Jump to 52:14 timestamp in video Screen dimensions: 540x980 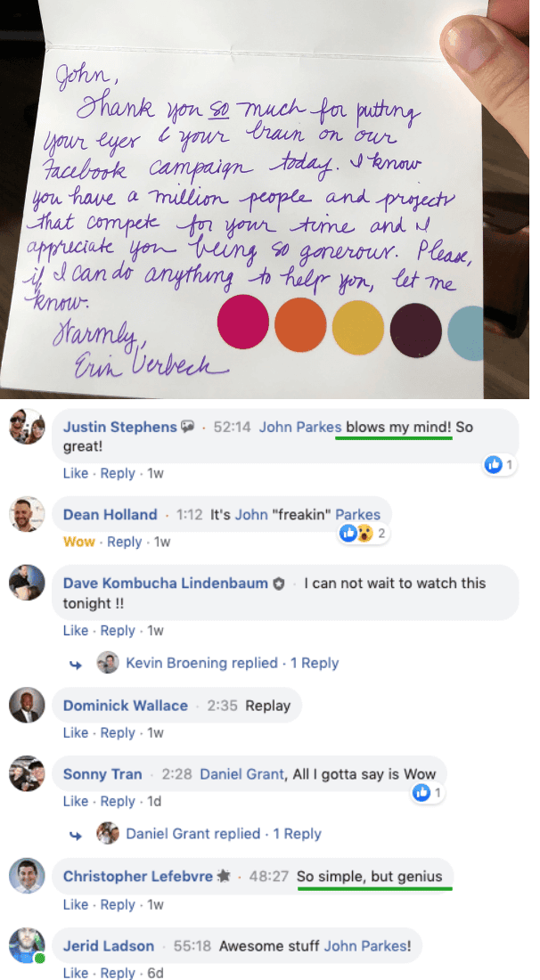click(233, 428)
